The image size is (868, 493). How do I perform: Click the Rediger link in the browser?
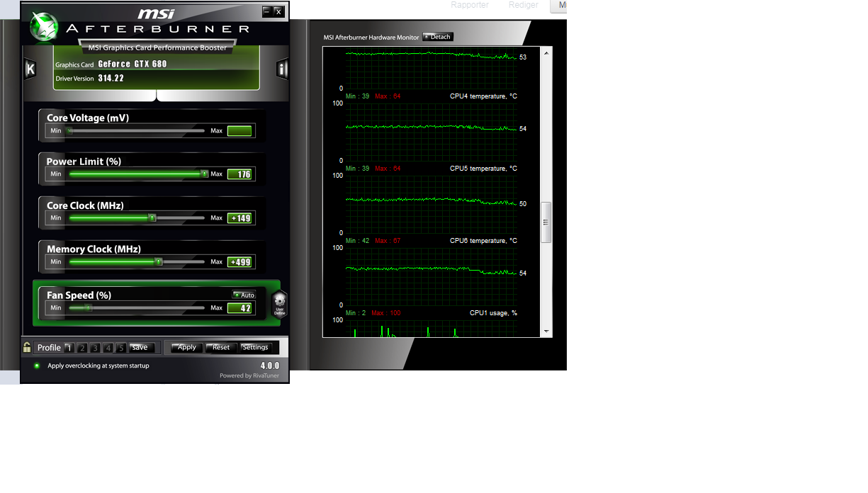point(524,5)
